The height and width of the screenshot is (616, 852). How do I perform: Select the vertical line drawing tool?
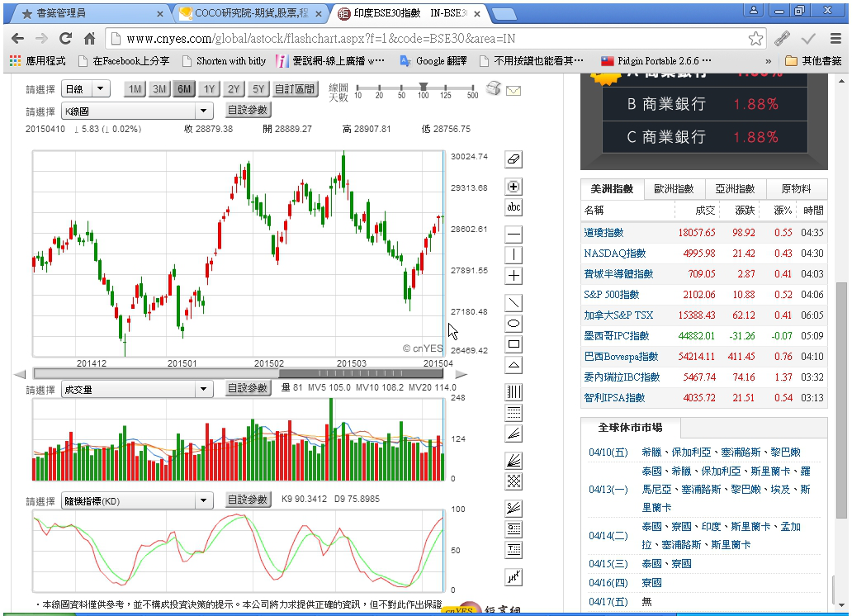pos(514,255)
